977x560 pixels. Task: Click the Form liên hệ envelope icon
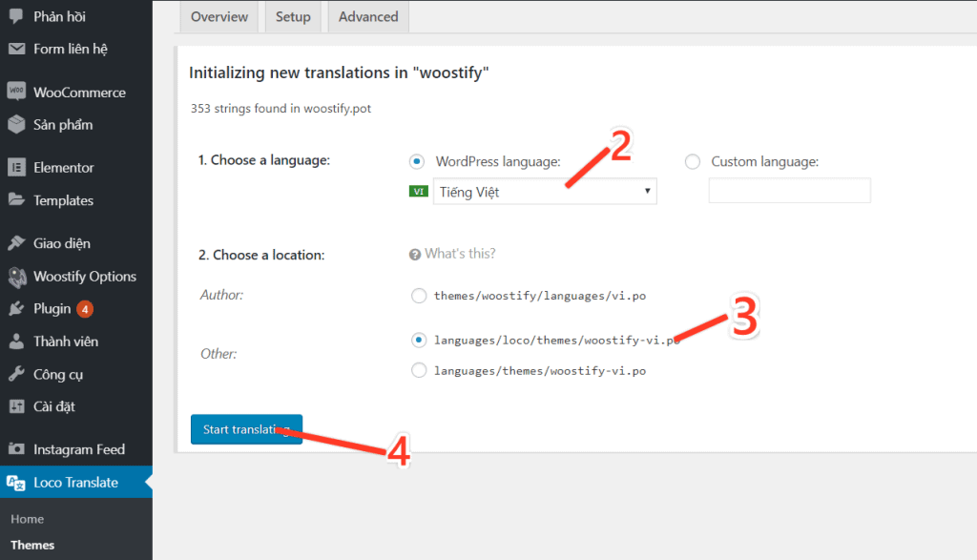pos(17,49)
